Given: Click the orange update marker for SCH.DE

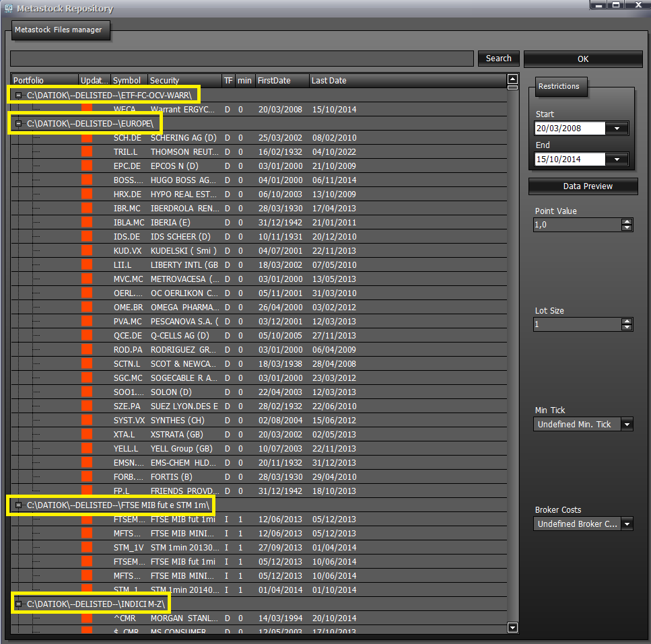Looking at the screenshot, I should click(87, 138).
